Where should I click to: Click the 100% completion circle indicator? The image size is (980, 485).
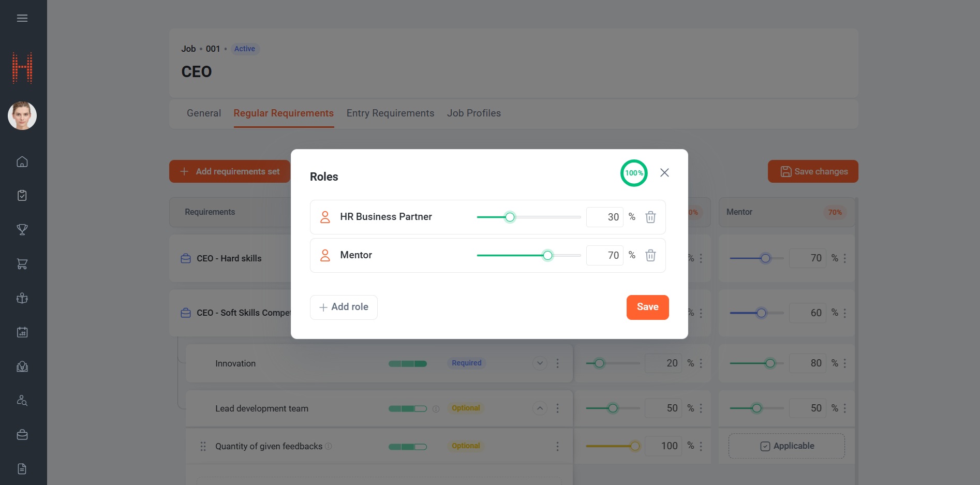pos(634,173)
